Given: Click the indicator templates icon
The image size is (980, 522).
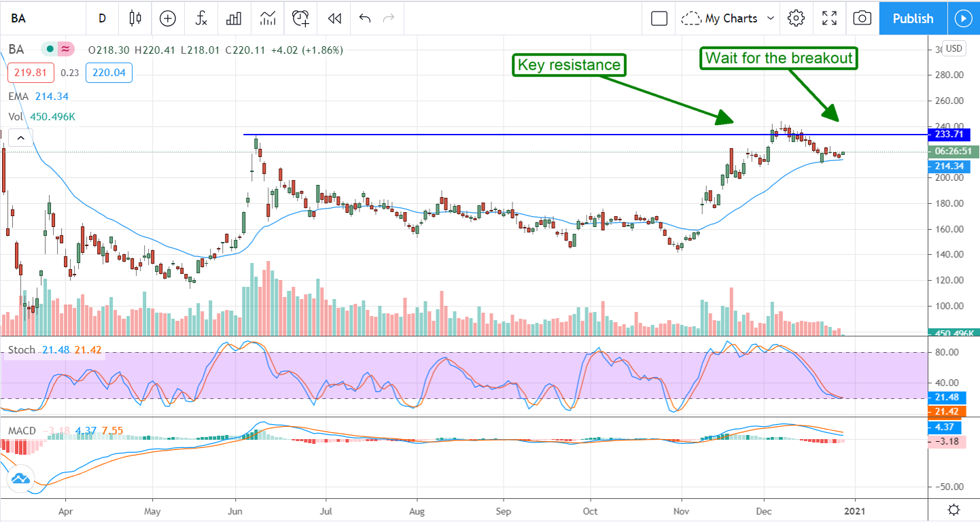Looking at the screenshot, I should (268, 18).
